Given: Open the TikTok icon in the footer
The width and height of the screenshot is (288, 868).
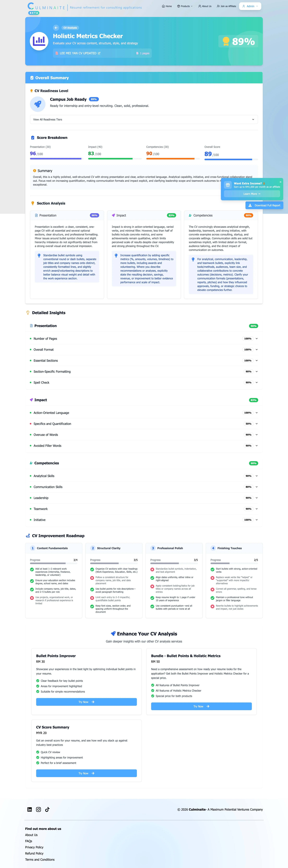Looking at the screenshot, I should click(47, 809).
